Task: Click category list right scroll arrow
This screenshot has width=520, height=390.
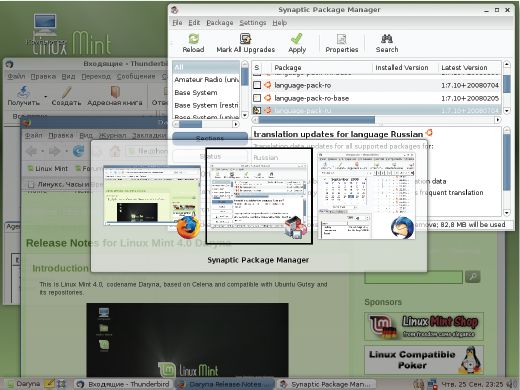Action: (236, 124)
